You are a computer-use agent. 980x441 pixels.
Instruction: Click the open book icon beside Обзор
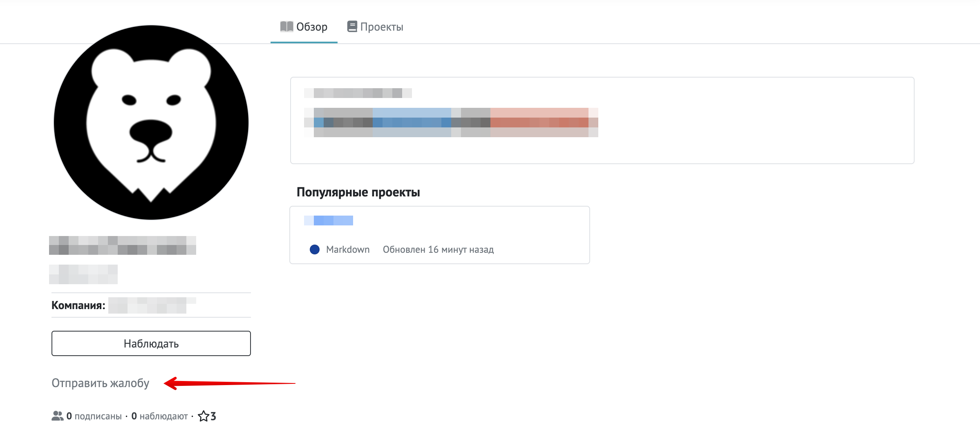point(286,27)
